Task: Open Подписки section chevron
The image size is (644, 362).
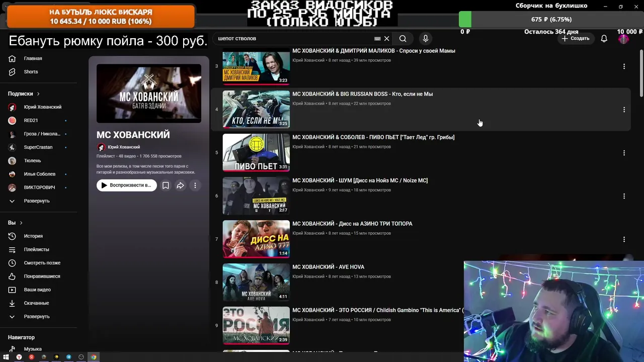Action: tap(38, 94)
